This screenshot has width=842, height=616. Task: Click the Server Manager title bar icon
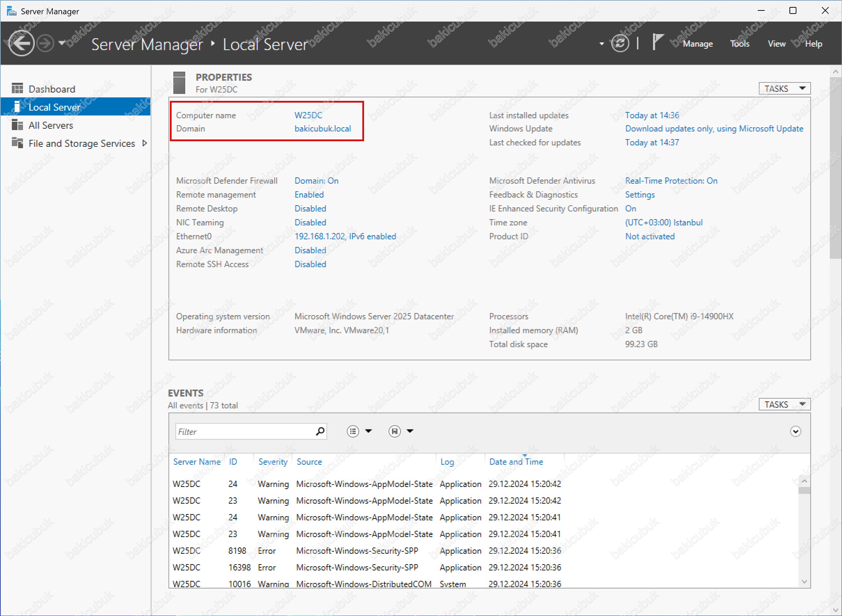tap(11, 11)
